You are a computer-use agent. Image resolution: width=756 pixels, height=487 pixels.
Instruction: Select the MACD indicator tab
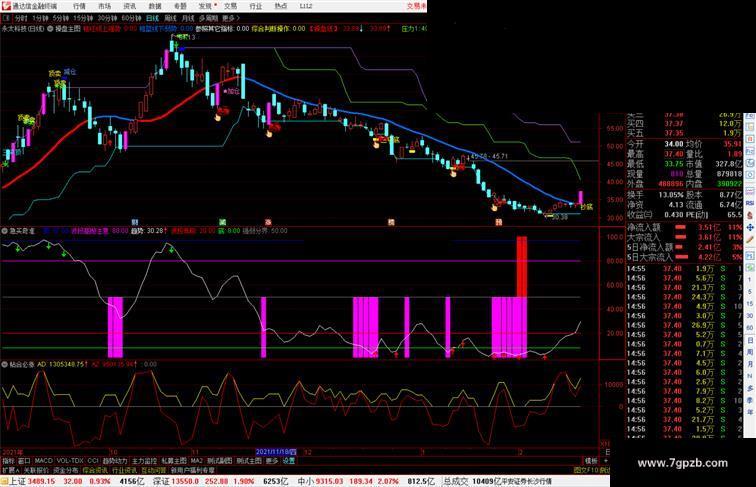(x=43, y=461)
